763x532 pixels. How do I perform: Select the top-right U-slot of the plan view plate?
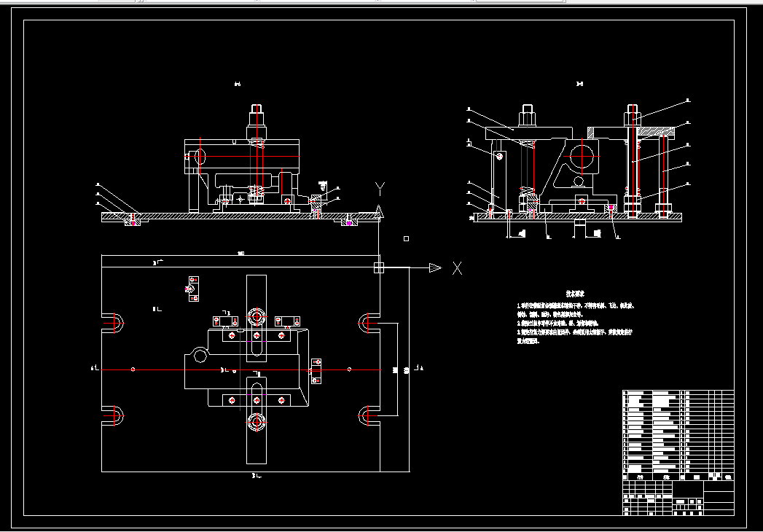point(369,323)
